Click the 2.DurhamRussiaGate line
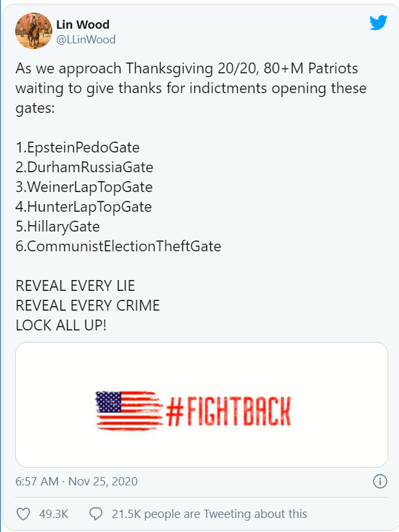The image size is (399, 532). point(84,167)
